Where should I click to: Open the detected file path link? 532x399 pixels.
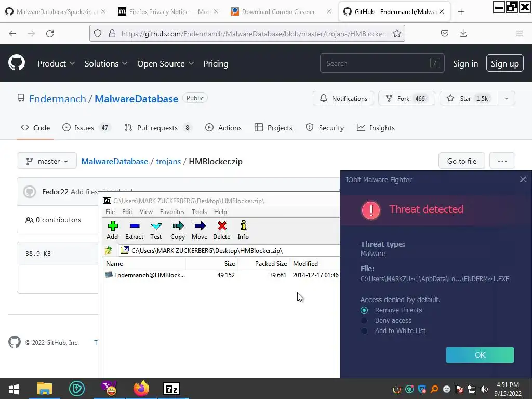(x=435, y=279)
